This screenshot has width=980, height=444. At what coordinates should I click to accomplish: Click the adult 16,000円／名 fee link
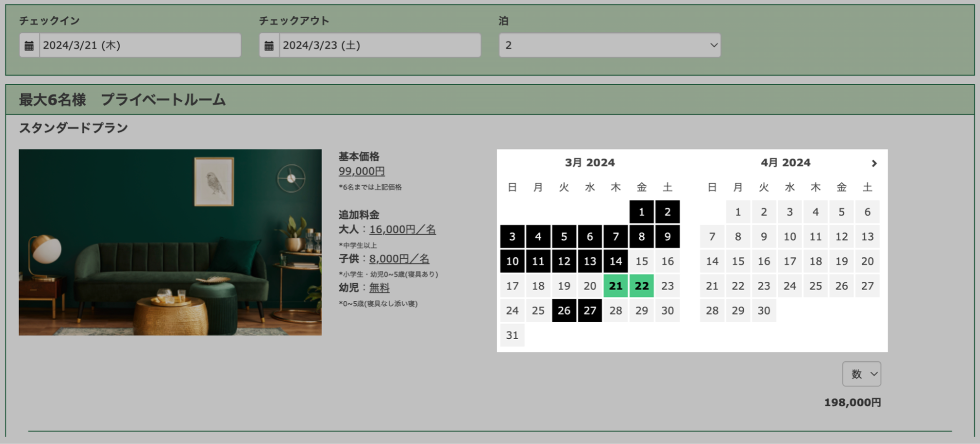pyautogui.click(x=402, y=229)
